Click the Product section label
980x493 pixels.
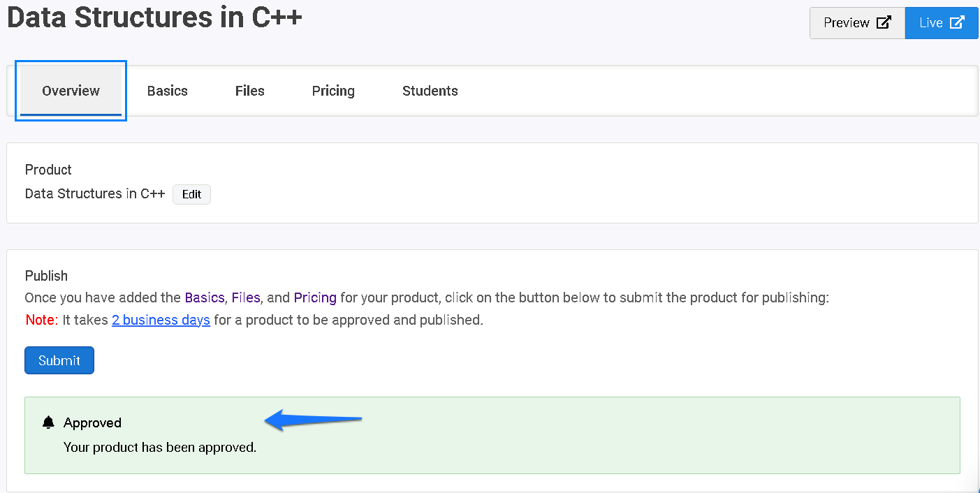tap(48, 170)
